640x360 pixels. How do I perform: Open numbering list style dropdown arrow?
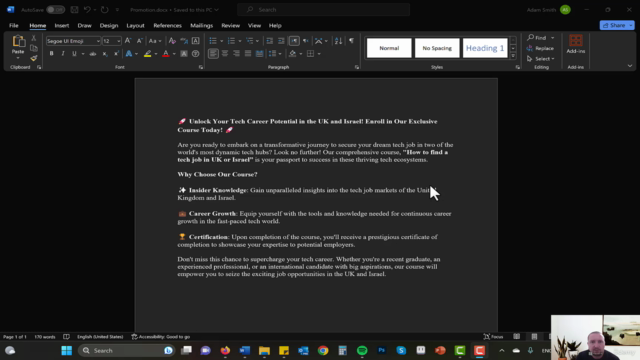point(240,41)
